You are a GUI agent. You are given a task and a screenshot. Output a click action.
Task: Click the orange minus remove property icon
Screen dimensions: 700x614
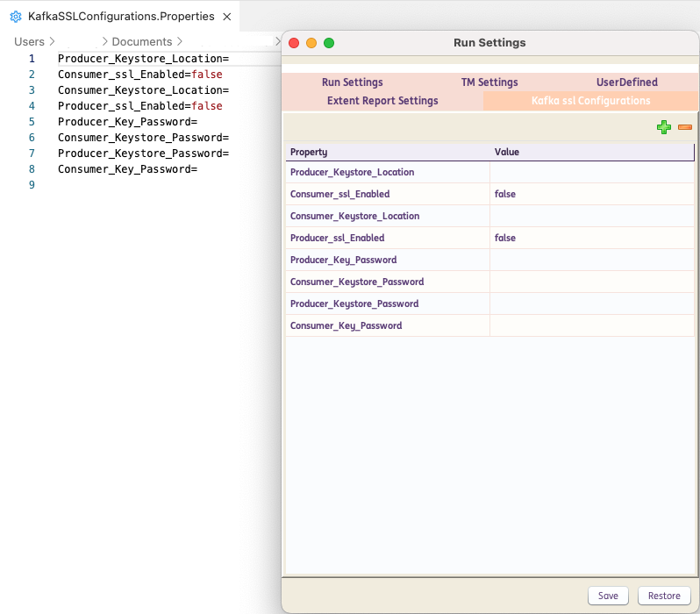pos(685,128)
